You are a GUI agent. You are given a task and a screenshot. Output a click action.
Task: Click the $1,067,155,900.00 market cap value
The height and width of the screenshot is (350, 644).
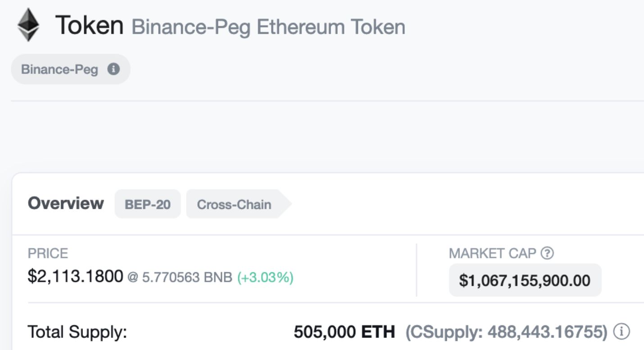click(525, 280)
